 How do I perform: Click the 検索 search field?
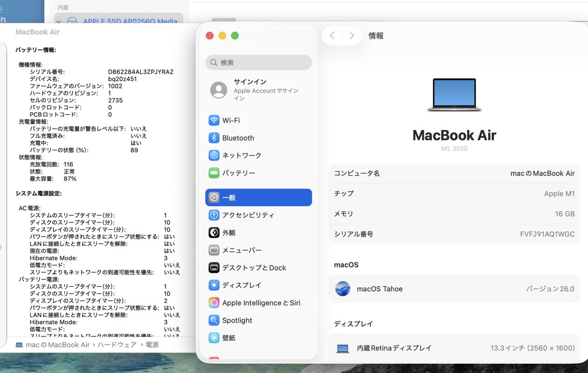click(x=259, y=62)
